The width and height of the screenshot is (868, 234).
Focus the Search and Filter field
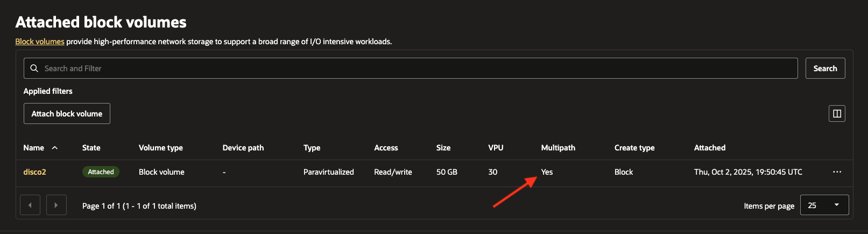[x=409, y=68]
